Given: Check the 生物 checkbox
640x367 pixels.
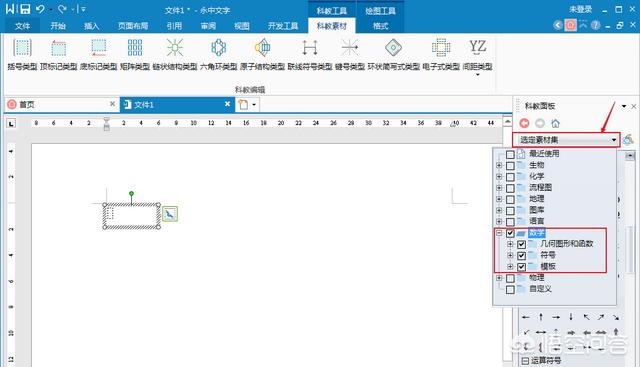Looking at the screenshot, I should click(510, 166).
